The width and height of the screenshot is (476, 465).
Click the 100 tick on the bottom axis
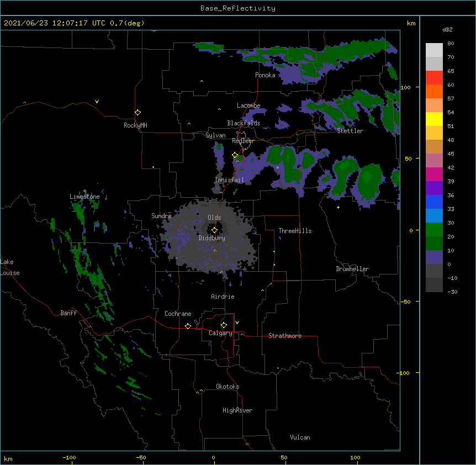click(x=356, y=458)
